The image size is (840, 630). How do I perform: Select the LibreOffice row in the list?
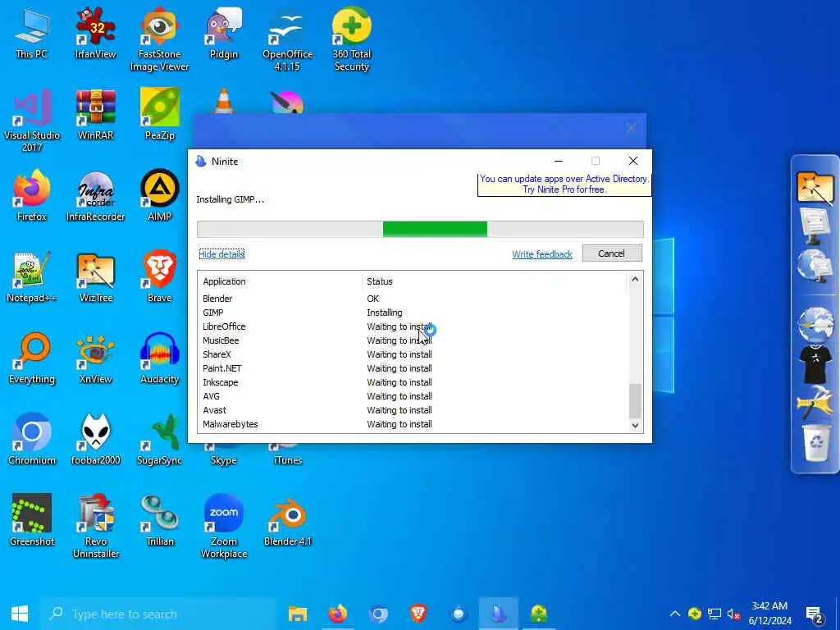413,326
